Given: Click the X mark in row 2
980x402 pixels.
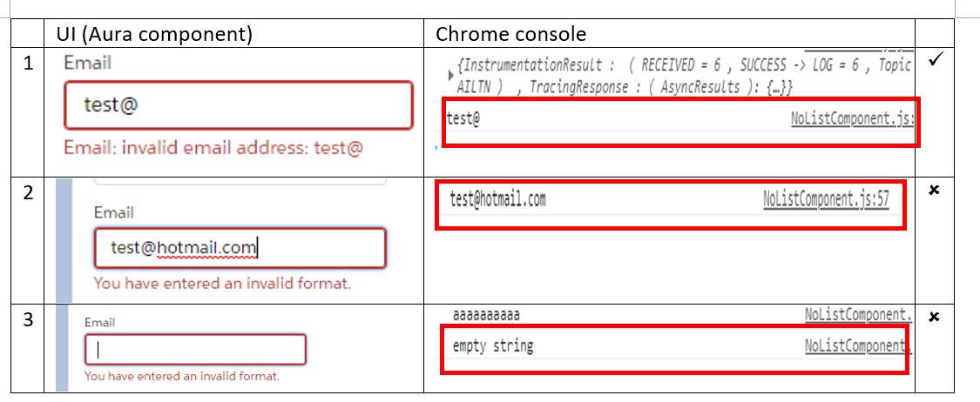Looking at the screenshot, I should pyautogui.click(x=935, y=191).
